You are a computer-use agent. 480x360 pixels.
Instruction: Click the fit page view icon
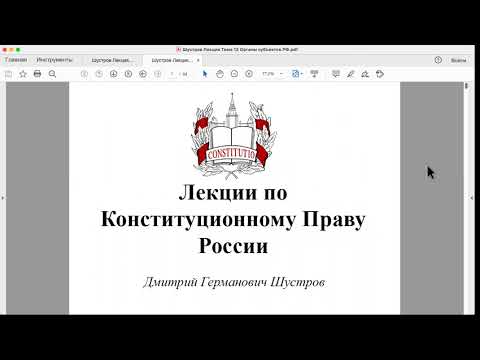(x=295, y=74)
